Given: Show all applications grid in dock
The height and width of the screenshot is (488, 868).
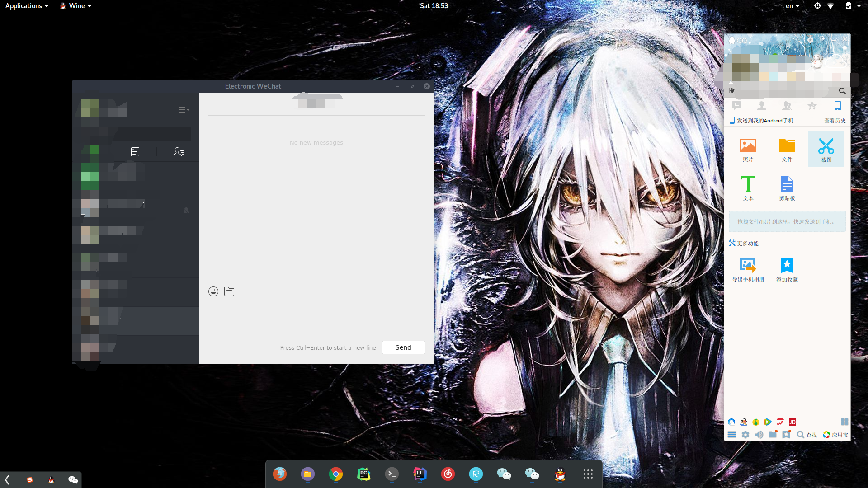Looking at the screenshot, I should point(588,474).
